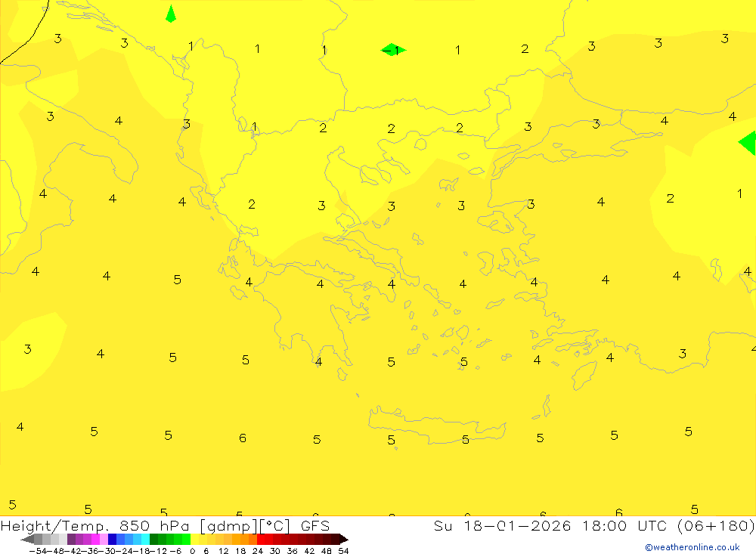
Task: Pick the dark blue -30 legend swatch
Action: pos(112,540)
